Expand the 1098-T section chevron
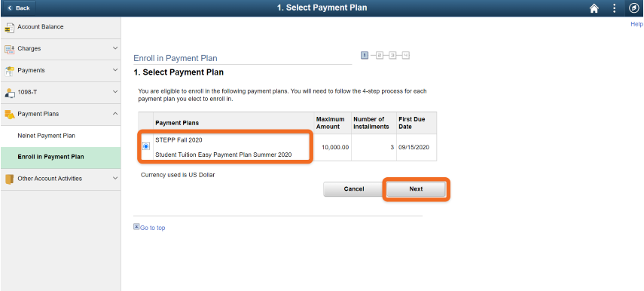644x291 pixels. pos(115,92)
